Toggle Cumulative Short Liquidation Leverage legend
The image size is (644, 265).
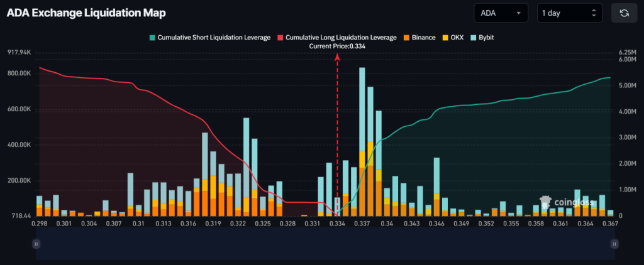click(210, 37)
